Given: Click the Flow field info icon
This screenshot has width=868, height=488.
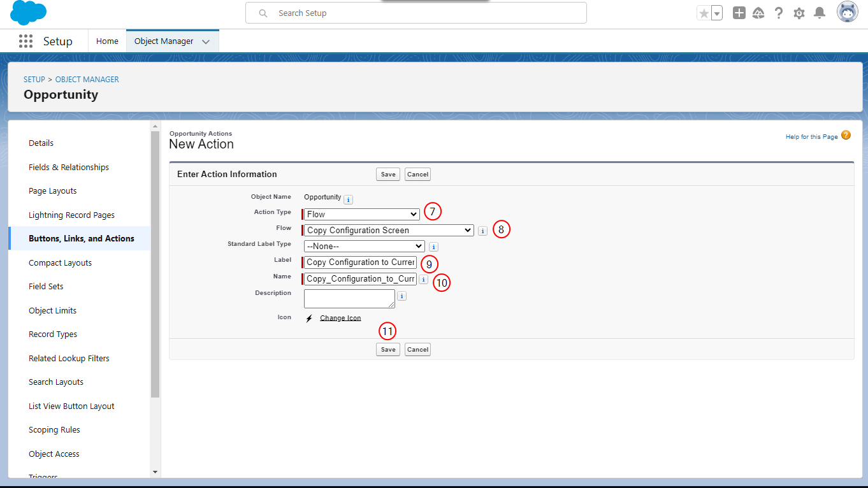Looking at the screenshot, I should (482, 231).
